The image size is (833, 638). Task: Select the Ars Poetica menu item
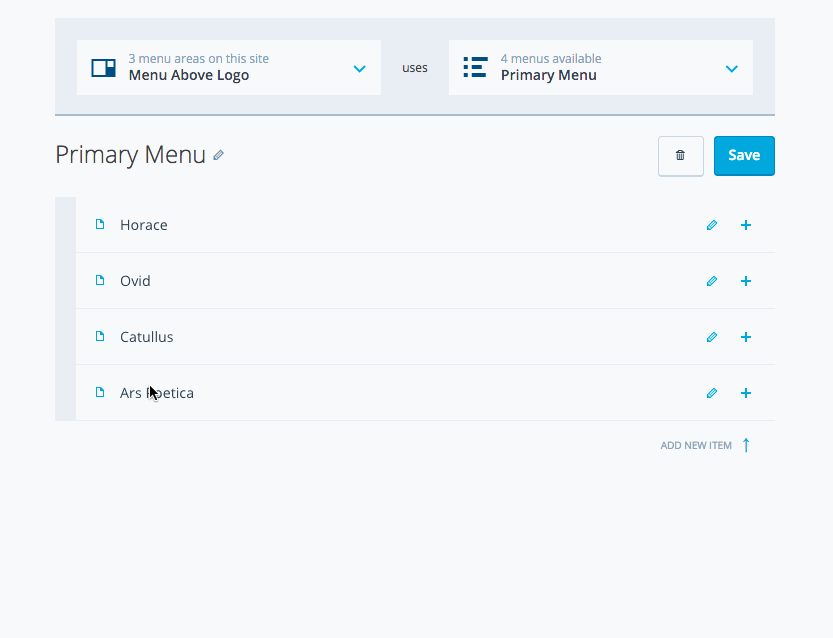157,393
